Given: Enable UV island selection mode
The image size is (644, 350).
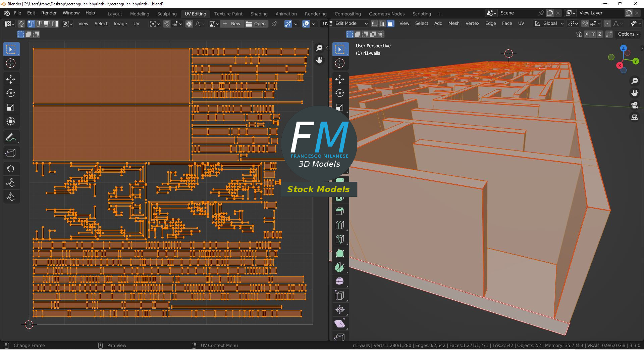Looking at the screenshot, I should (x=55, y=24).
